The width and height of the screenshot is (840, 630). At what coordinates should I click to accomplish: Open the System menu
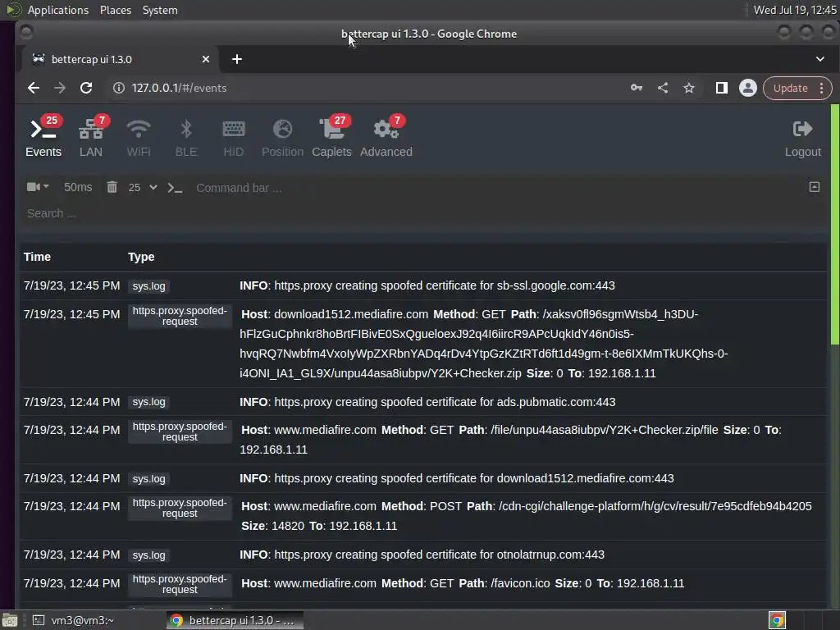coord(160,10)
